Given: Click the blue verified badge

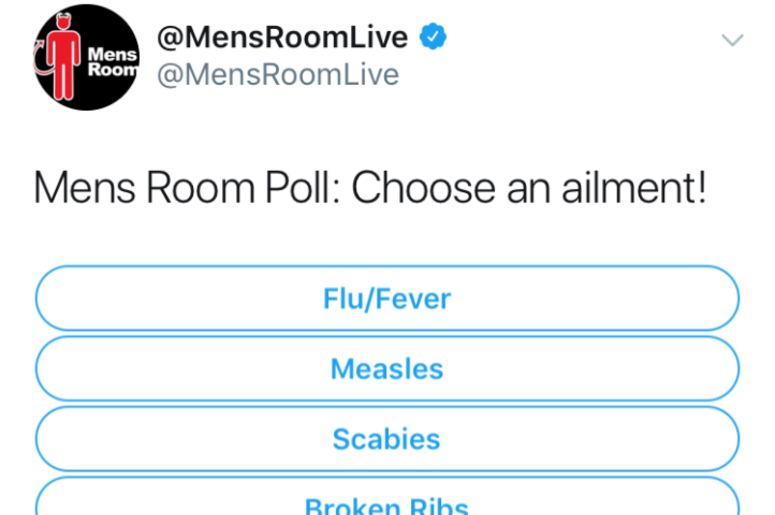Looking at the screenshot, I should coord(433,37).
